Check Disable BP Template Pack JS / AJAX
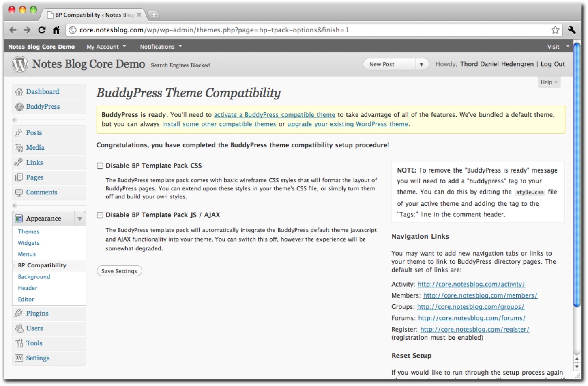The image size is (588, 386). pyautogui.click(x=100, y=215)
